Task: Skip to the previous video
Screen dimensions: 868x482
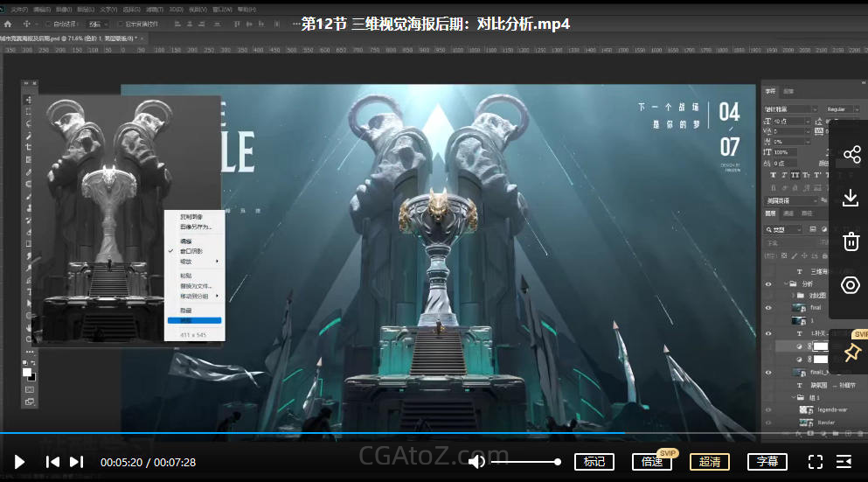Action: 53,462
